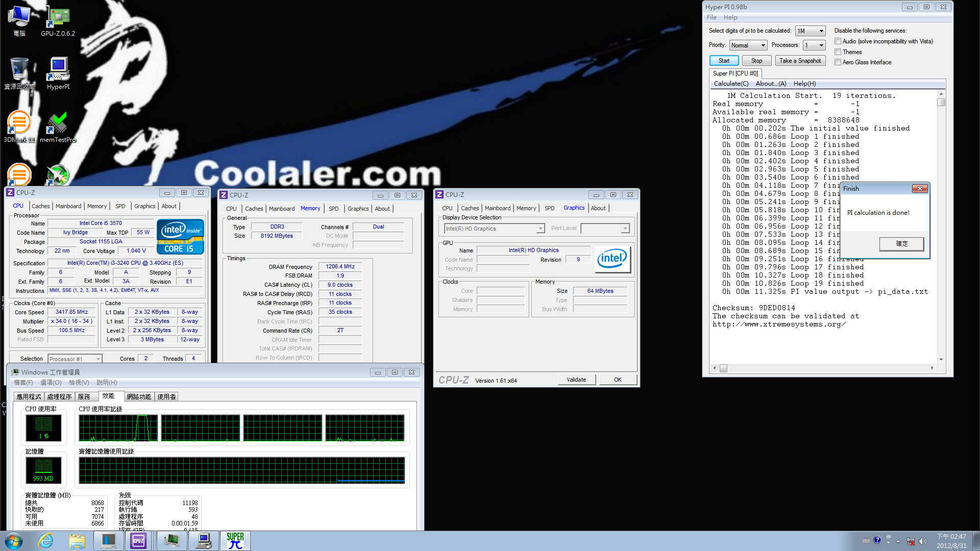The height and width of the screenshot is (551, 980).
Task: Select the Super PI taskbar icon
Action: click(x=235, y=541)
